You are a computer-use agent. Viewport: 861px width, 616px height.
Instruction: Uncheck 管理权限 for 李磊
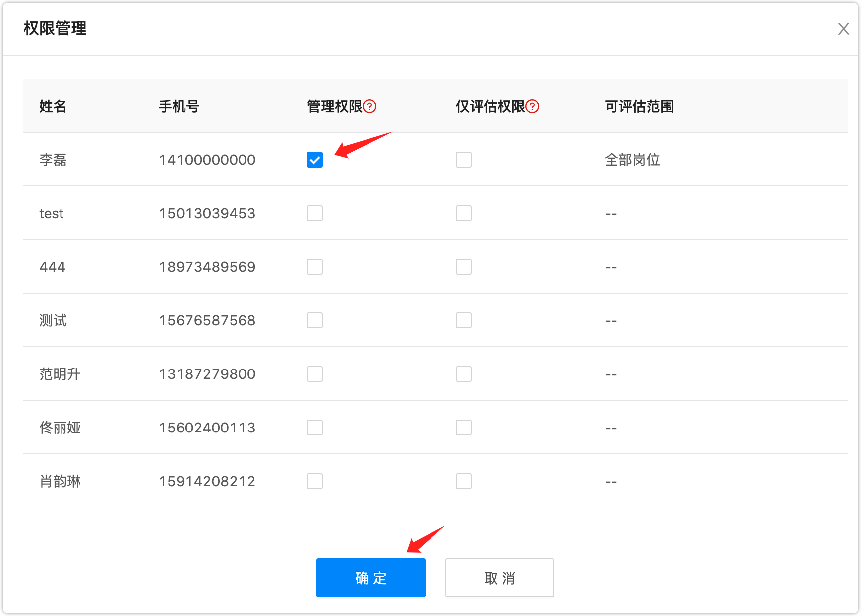315,160
